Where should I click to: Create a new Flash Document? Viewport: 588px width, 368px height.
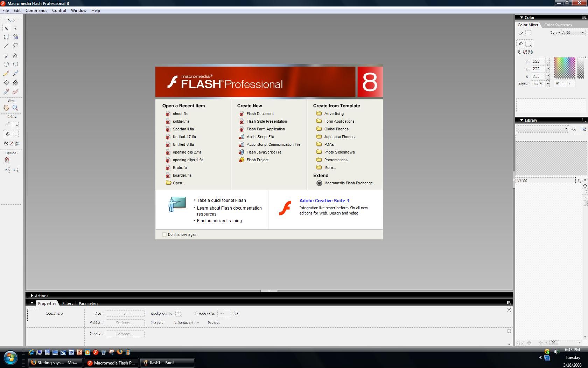[x=260, y=114]
